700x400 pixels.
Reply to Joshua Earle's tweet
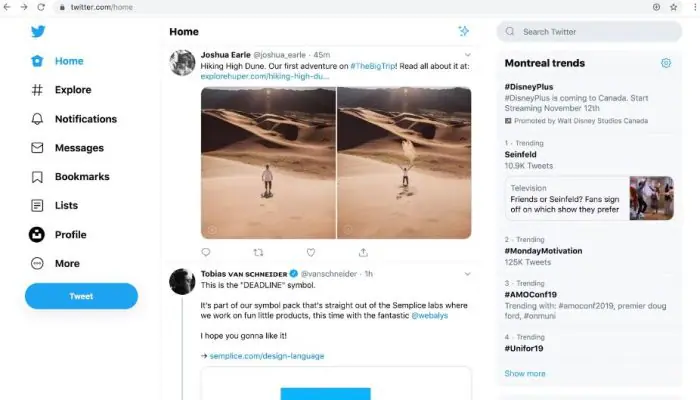pos(206,252)
